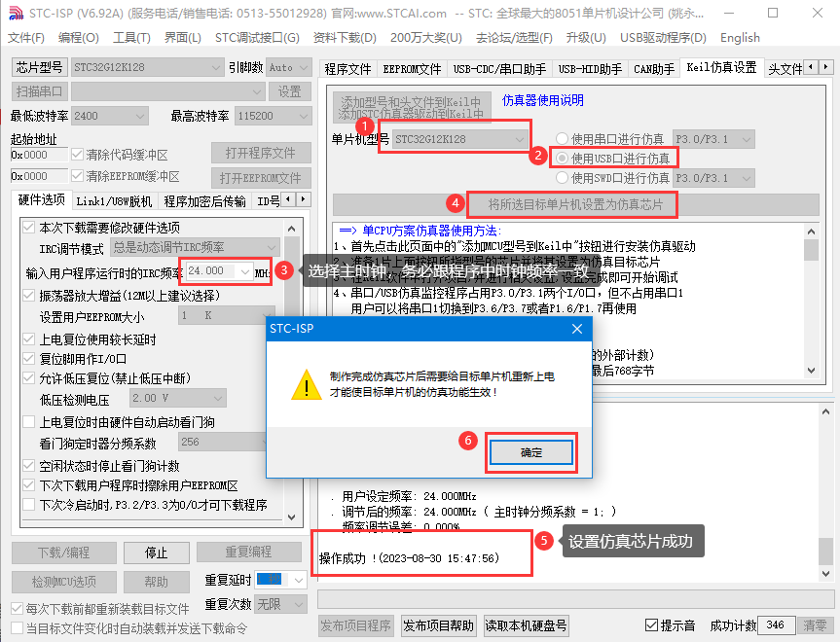Click the yellow warning triangle icon

pyautogui.click(x=306, y=384)
